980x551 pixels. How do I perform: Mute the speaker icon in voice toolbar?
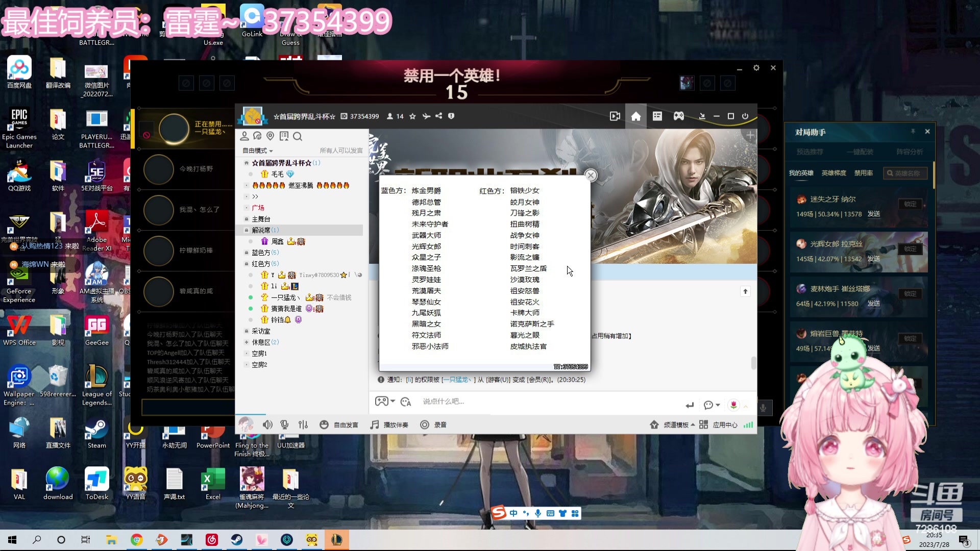(x=267, y=424)
